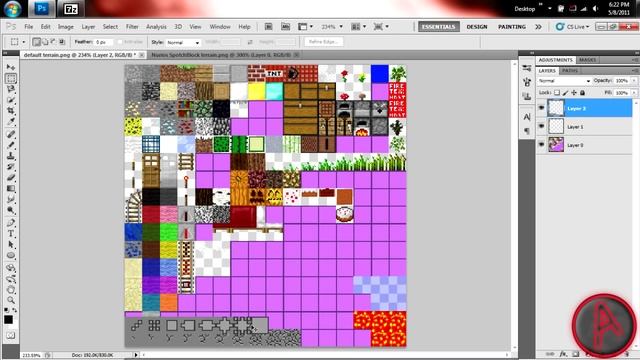Select the Hand tool
Image resolution: width=640 pixels, height=360 pixels.
11,289
